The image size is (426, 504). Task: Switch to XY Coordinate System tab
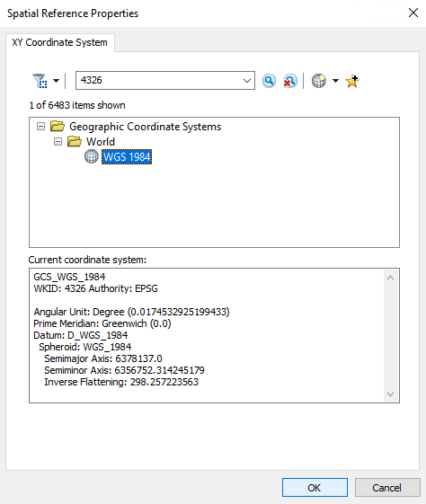60,42
